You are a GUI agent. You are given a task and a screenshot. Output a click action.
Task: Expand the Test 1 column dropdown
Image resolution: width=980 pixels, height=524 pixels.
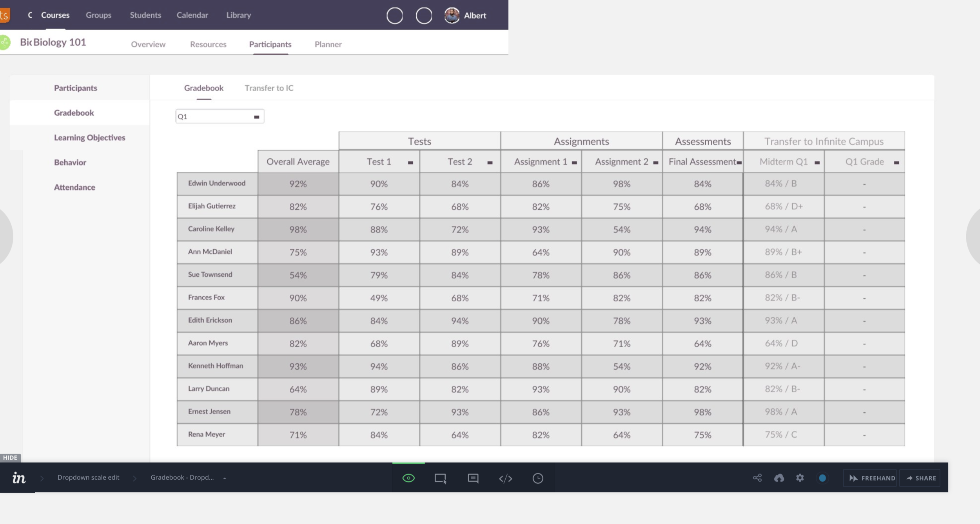pyautogui.click(x=410, y=163)
